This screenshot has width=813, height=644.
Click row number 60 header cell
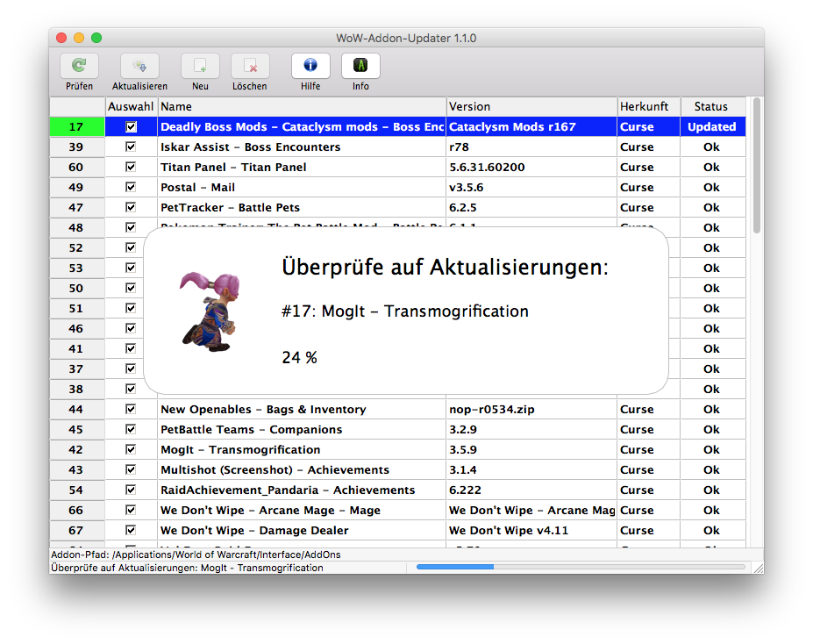pos(77,167)
